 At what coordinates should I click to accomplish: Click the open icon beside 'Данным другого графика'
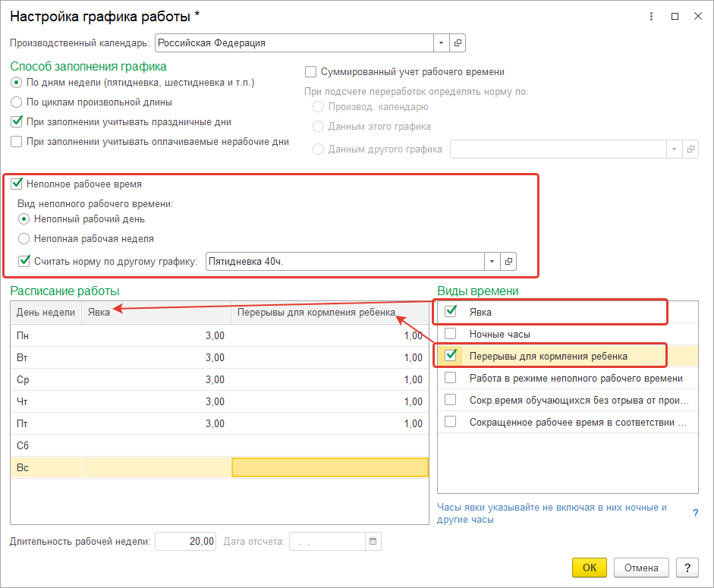[690, 149]
